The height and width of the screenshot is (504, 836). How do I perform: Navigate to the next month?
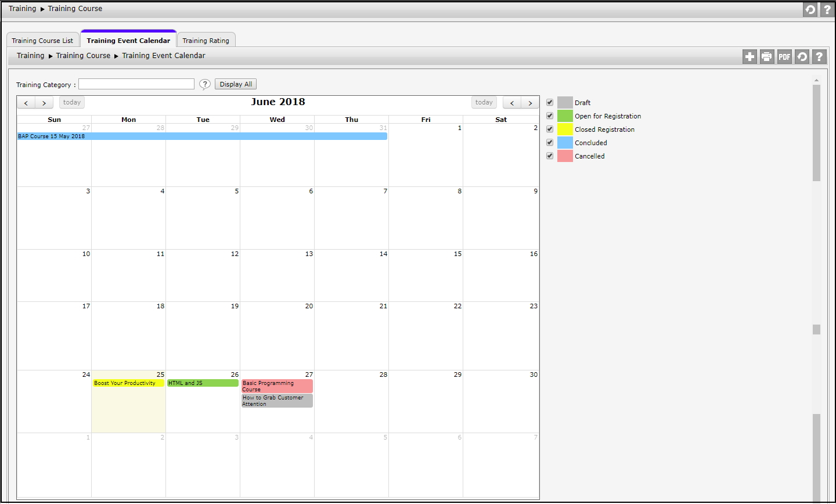pos(44,102)
